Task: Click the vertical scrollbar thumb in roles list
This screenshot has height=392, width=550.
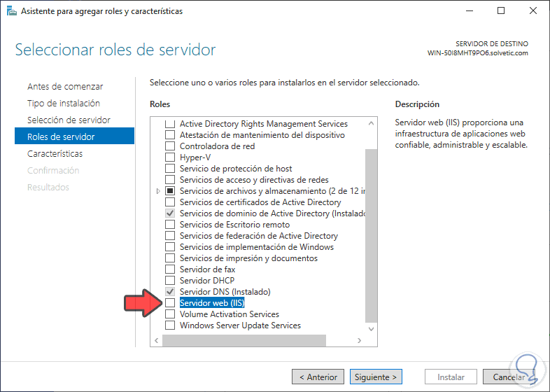Action: tap(371, 235)
